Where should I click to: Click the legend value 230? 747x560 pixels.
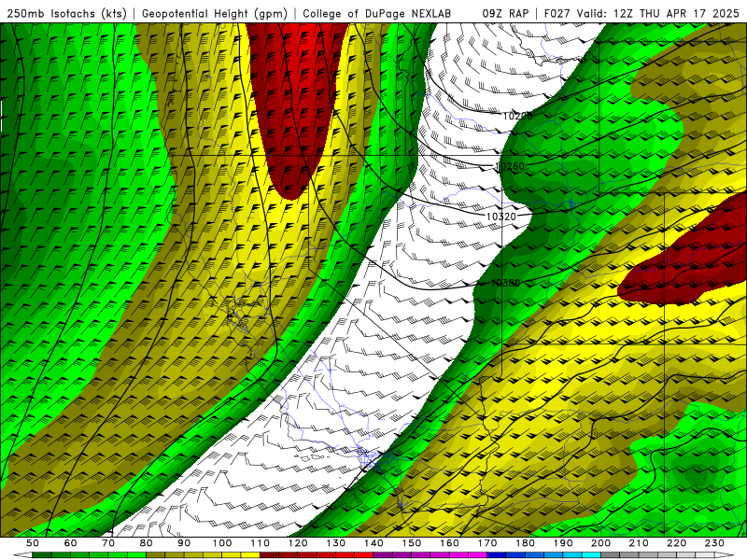tap(714, 543)
